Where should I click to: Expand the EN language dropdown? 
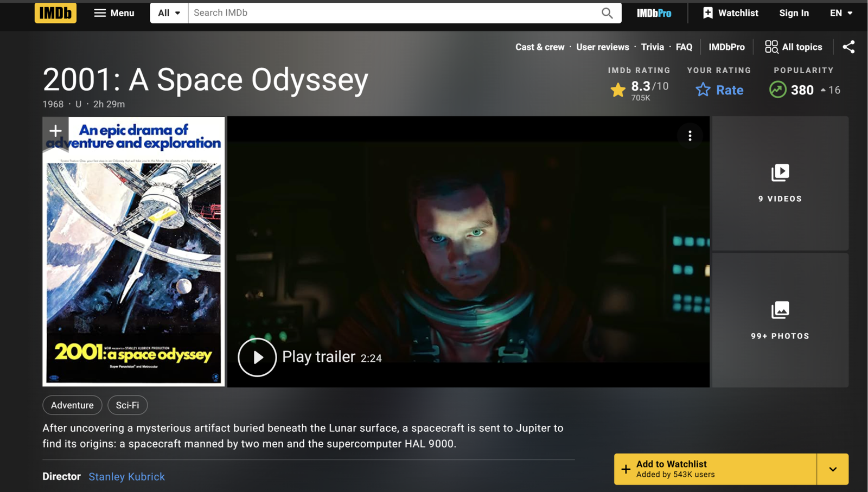[841, 13]
